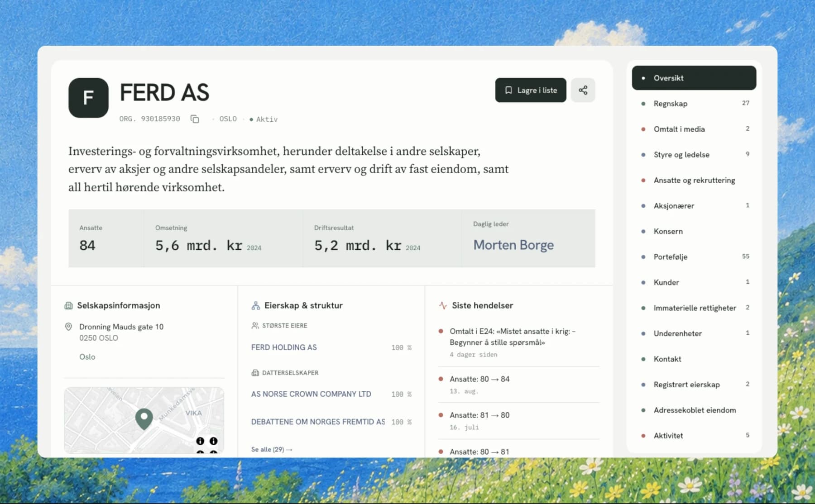Screen dimensions: 815x504
Task: Open Adressekoblet eiendom section
Action: click(694, 410)
